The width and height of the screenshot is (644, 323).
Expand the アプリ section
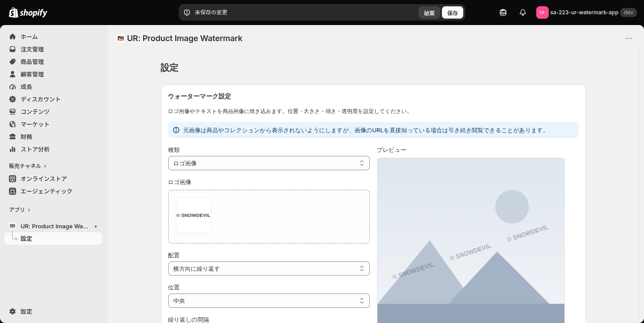[20, 210]
